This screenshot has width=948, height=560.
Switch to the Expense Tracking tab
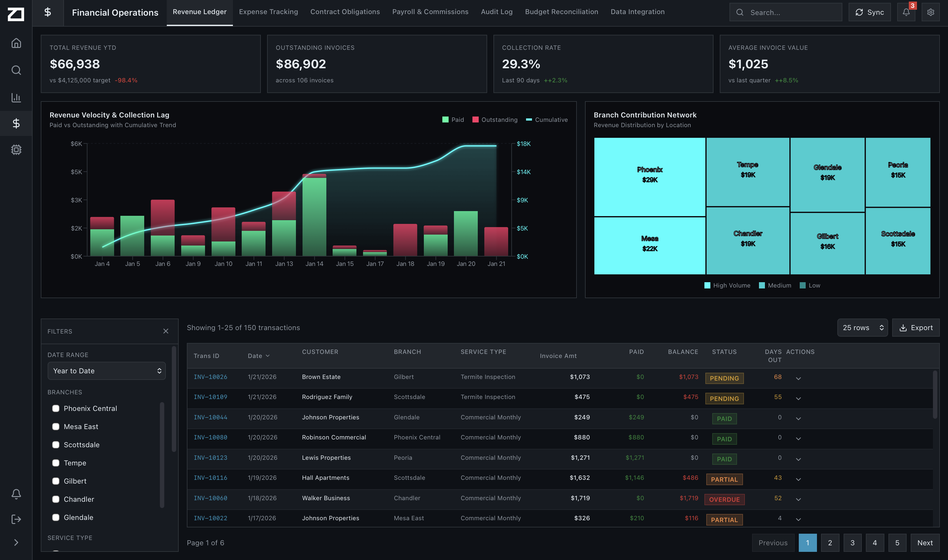coord(268,12)
